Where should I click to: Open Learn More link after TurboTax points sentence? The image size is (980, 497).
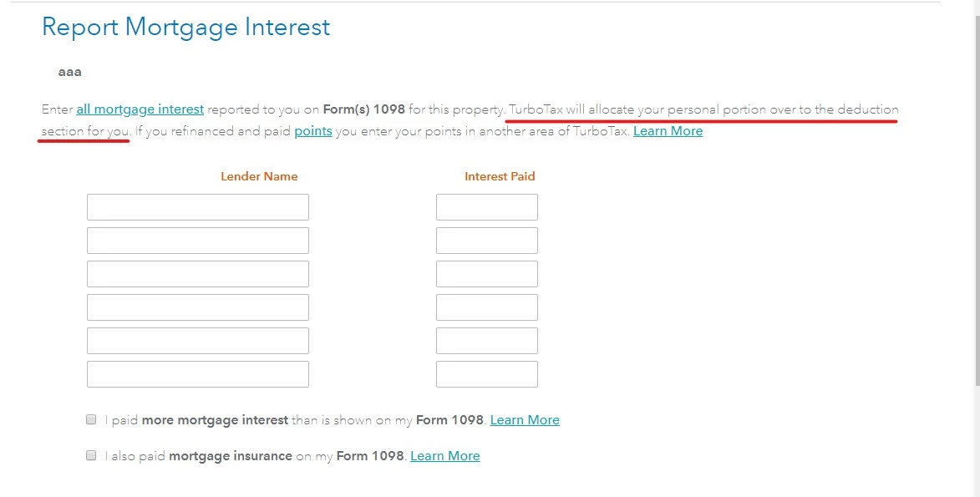pos(668,130)
